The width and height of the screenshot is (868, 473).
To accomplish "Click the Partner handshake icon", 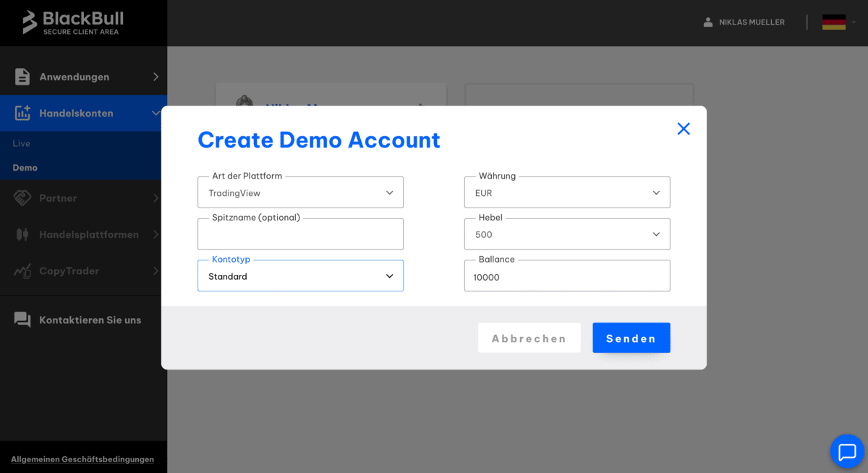I will click(x=22, y=197).
